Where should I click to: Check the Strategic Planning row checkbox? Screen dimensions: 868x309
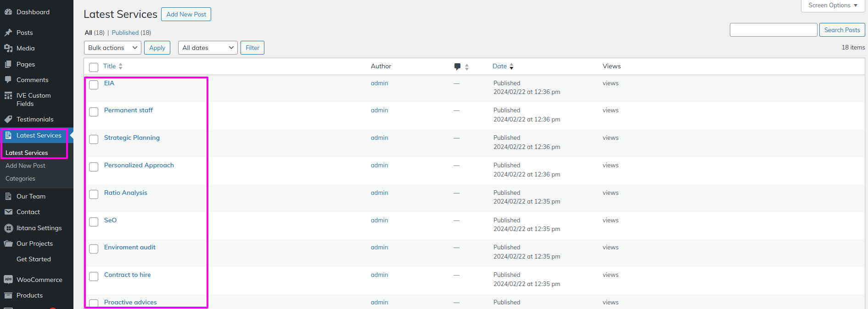click(x=94, y=139)
